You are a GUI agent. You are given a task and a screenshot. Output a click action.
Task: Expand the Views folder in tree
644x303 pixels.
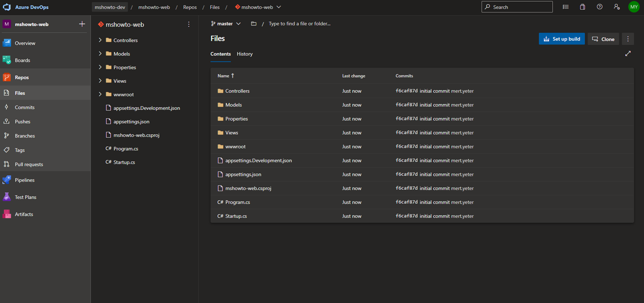tap(100, 81)
